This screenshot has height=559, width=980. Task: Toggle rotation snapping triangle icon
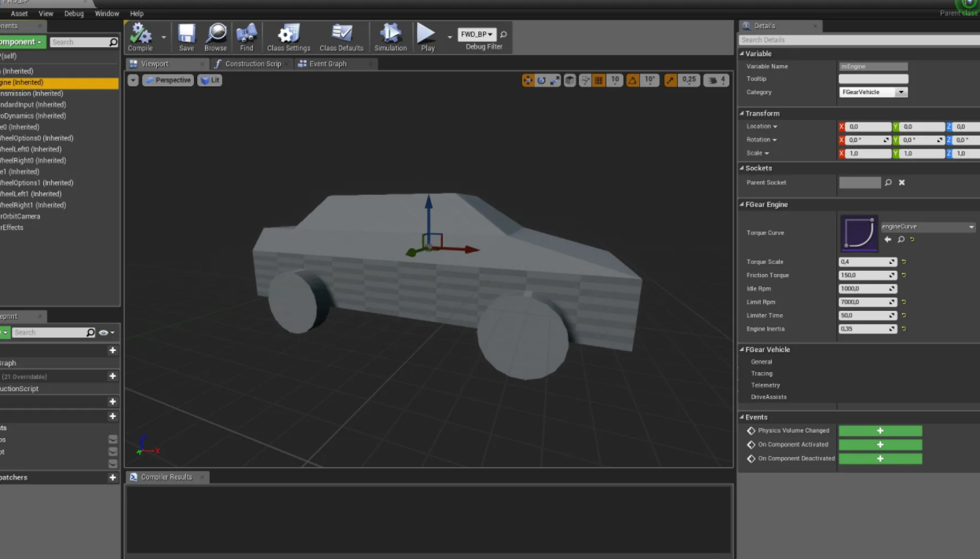coord(633,80)
